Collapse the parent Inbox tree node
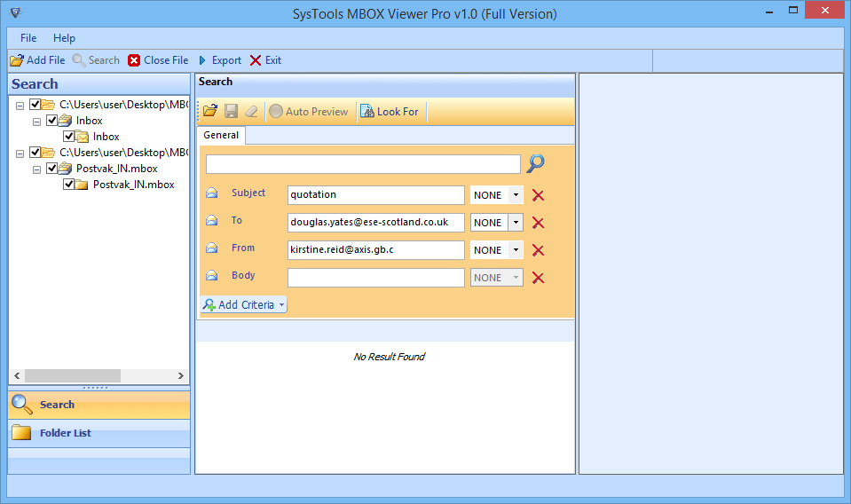 [x=37, y=122]
